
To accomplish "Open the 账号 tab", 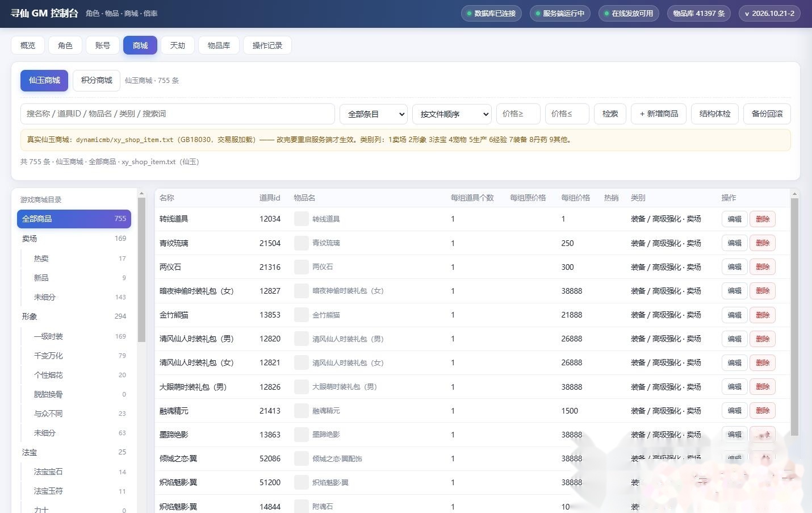I will click(103, 45).
